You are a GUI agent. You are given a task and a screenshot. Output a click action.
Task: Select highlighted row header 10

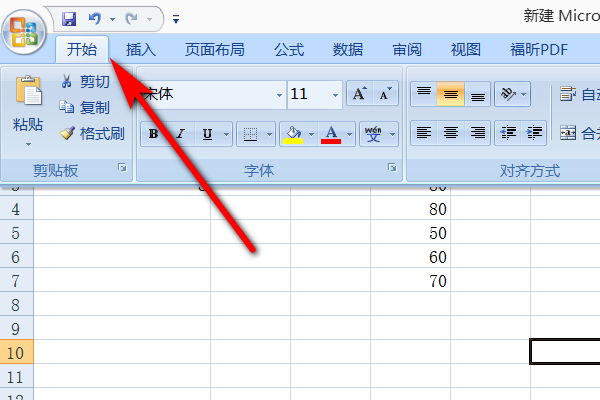(16, 353)
